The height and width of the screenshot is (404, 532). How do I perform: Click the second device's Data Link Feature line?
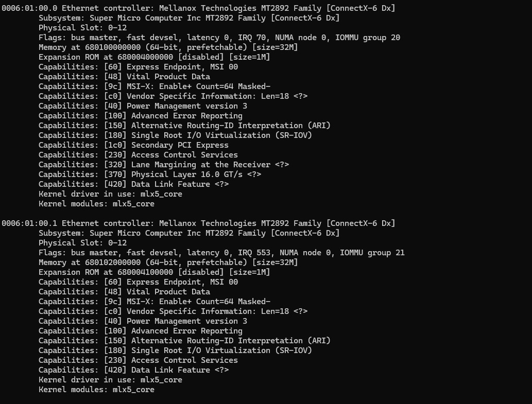[x=133, y=370]
